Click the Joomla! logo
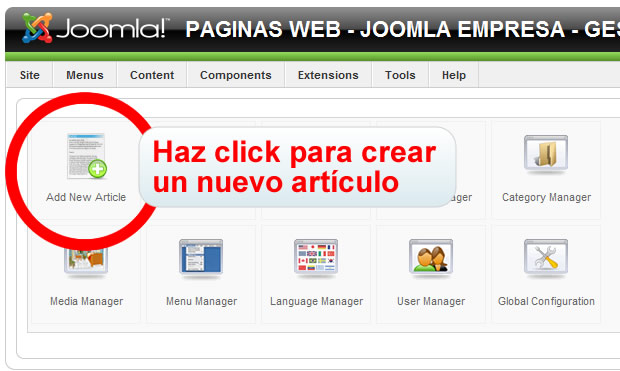This screenshot has width=620, height=371. [x=95, y=28]
